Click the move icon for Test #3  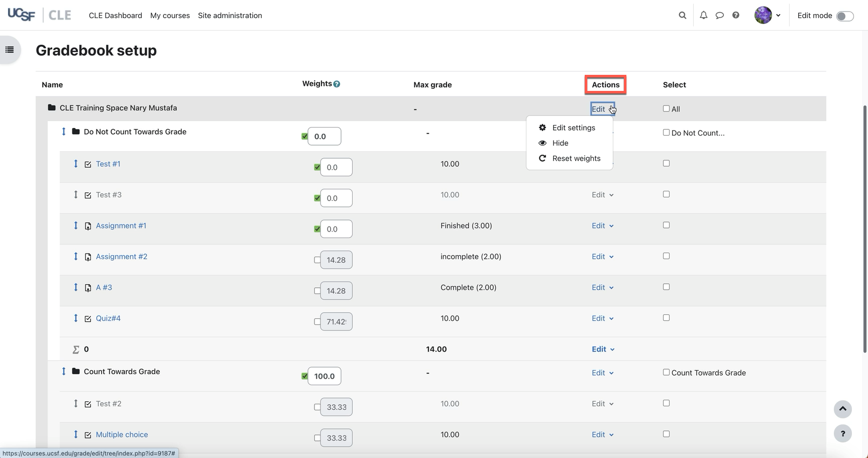click(76, 195)
